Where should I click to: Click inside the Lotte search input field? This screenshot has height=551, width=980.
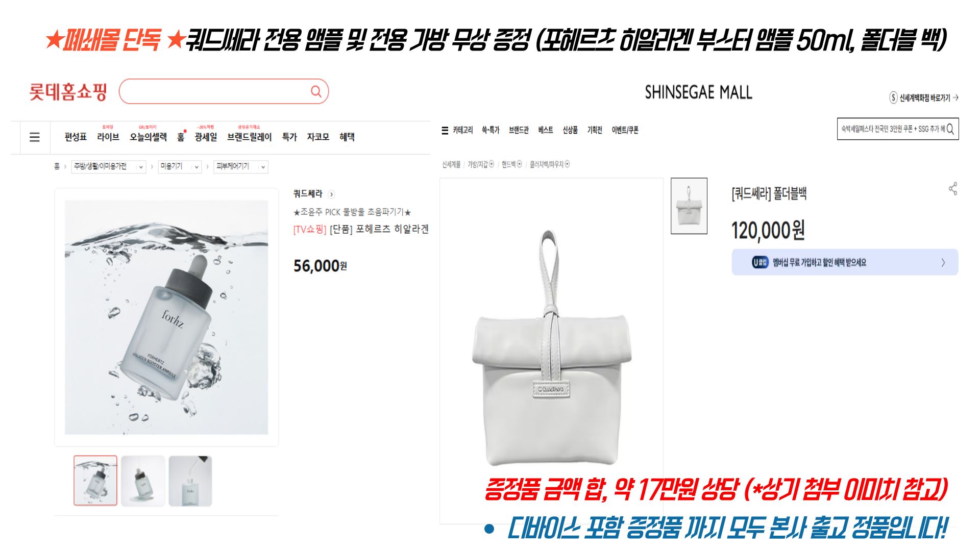(214, 91)
